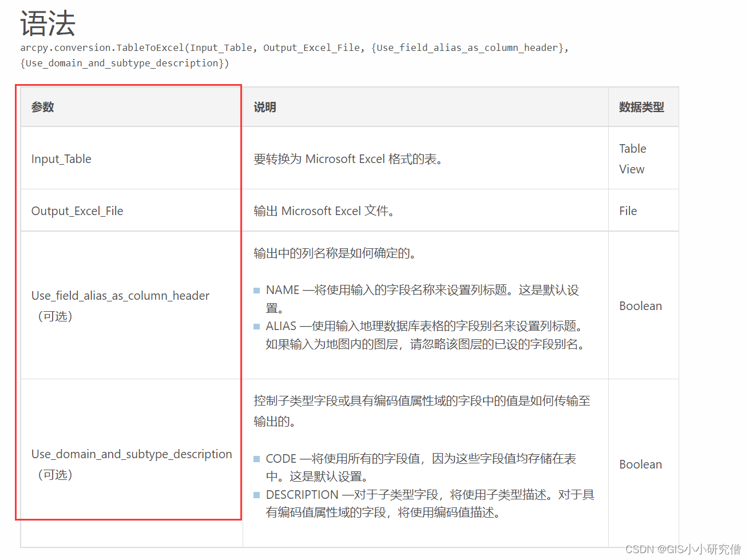The image size is (749, 560).
Task: Click the 数据类型 column header
Action: point(641,107)
